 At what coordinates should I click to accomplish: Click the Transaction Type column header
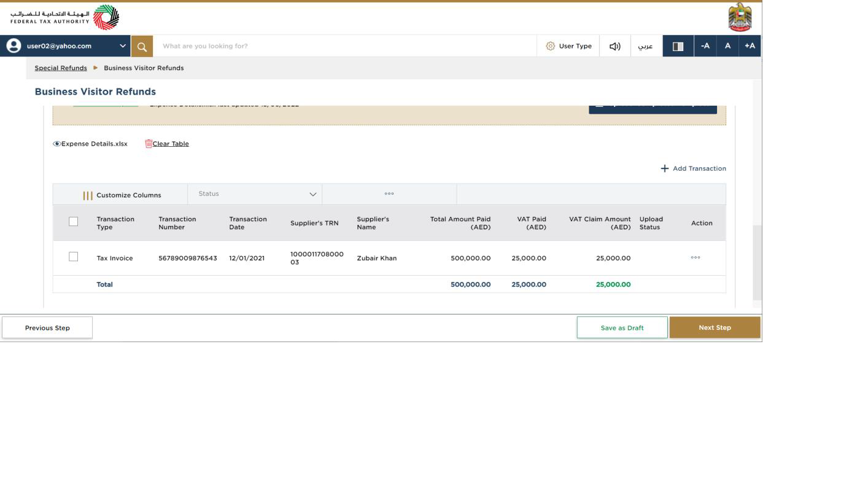point(115,223)
